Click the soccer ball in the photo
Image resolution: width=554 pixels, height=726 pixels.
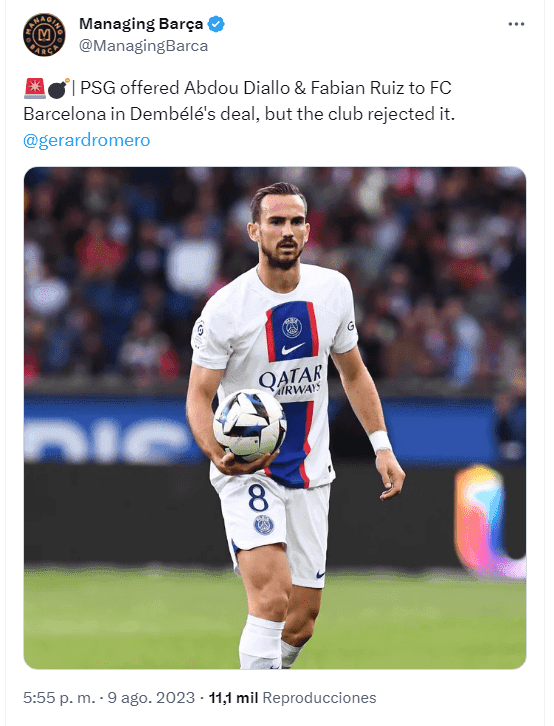(249, 425)
